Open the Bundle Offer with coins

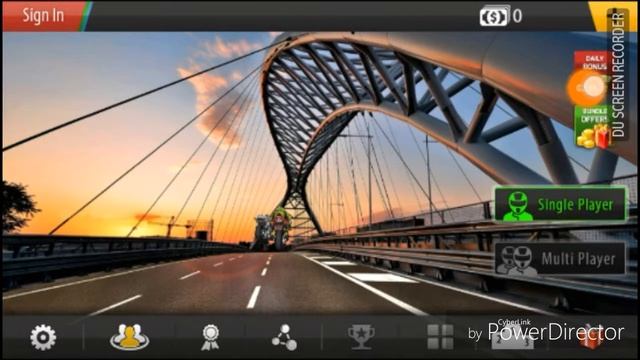tap(593, 127)
